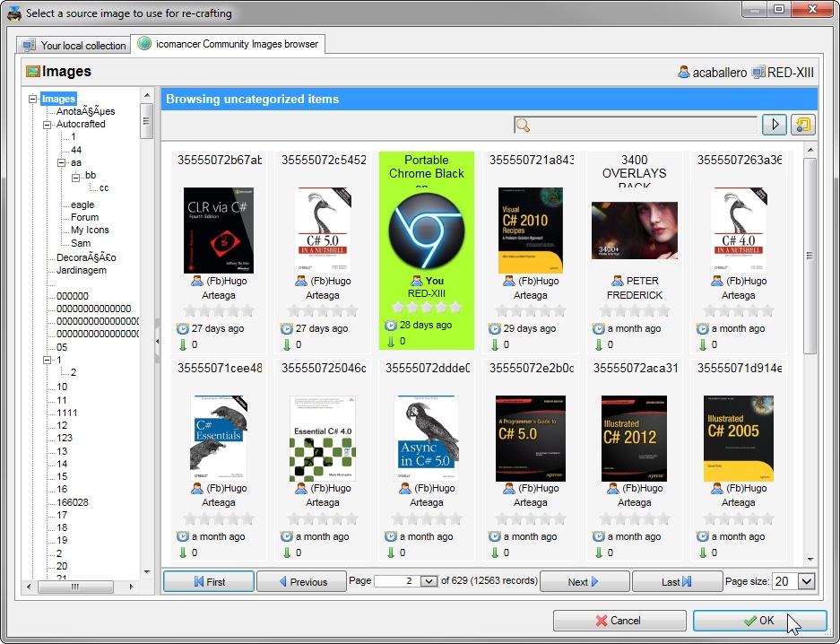This screenshot has width=840, height=644.
Task: Click the acaballero user icon
Action: [684, 72]
